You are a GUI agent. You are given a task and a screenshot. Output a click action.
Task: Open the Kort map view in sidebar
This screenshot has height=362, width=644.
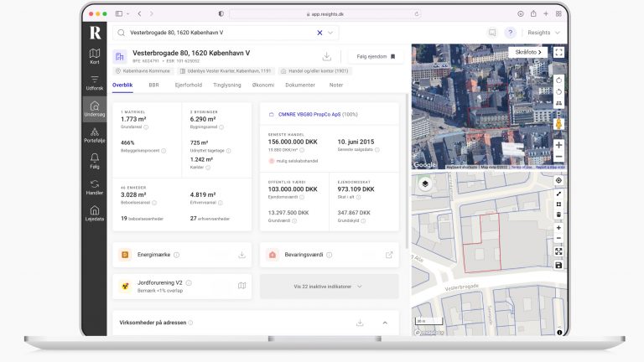tap(95, 56)
